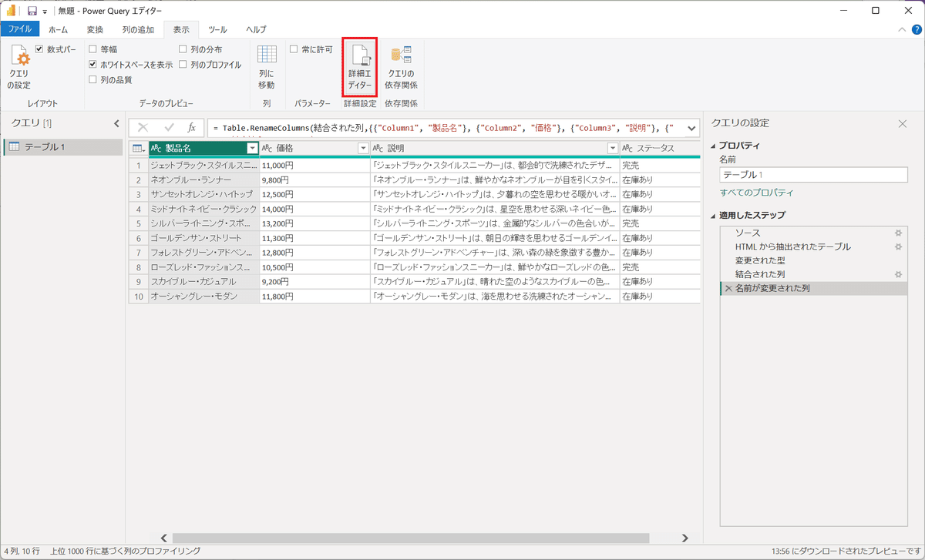The width and height of the screenshot is (925, 560).
Task: Open the 説明 column filter dropdown
Action: (x=612, y=149)
